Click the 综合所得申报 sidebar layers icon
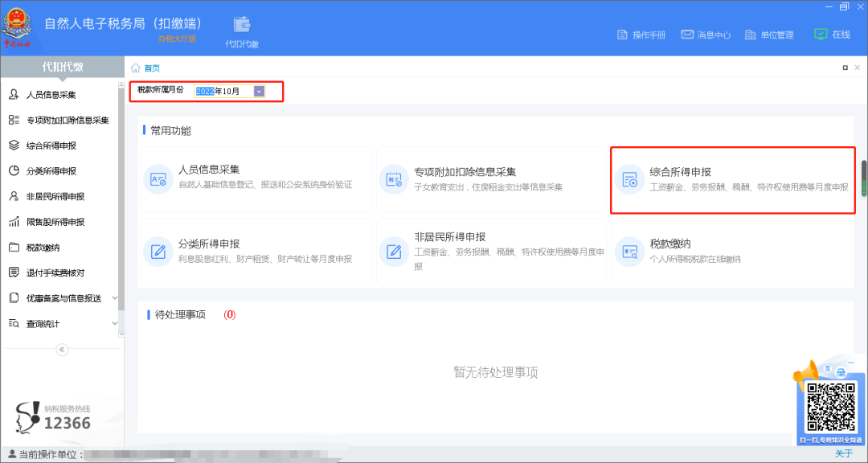 [x=14, y=145]
